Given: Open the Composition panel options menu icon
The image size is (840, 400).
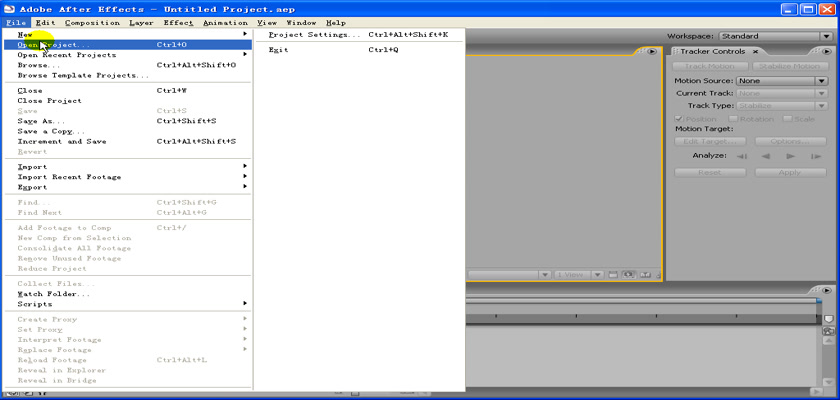Looking at the screenshot, I should pyautogui.click(x=651, y=51).
